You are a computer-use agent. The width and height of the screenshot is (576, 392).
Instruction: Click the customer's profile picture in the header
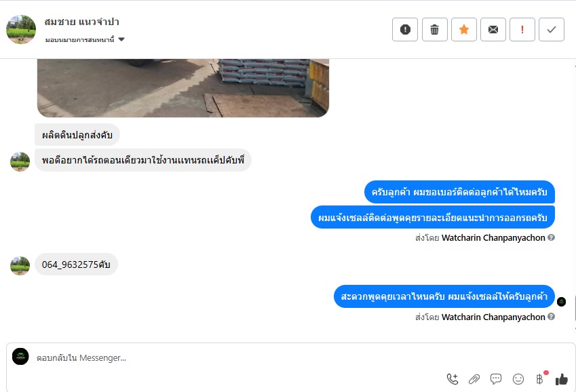tap(21, 29)
